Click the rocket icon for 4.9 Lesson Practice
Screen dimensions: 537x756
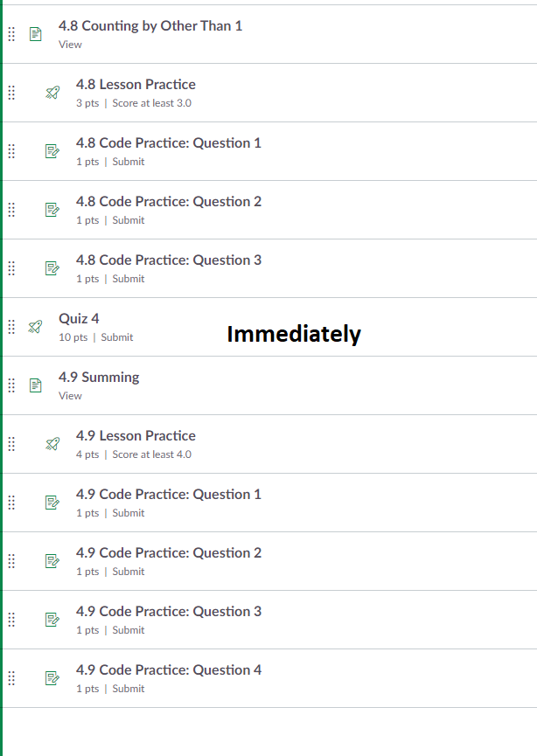point(52,444)
